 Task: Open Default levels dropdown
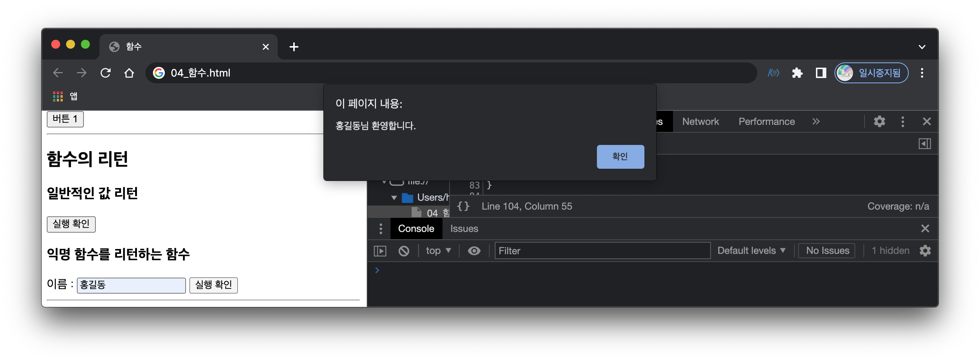(x=751, y=251)
